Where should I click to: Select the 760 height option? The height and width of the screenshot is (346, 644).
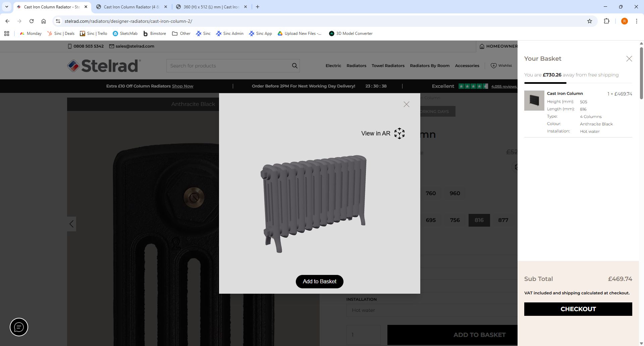(x=431, y=193)
